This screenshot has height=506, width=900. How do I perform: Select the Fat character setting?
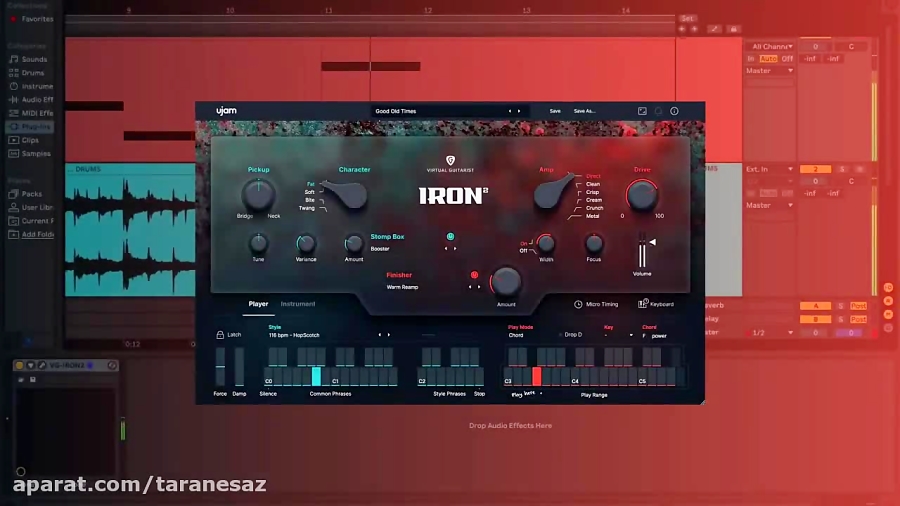click(311, 184)
